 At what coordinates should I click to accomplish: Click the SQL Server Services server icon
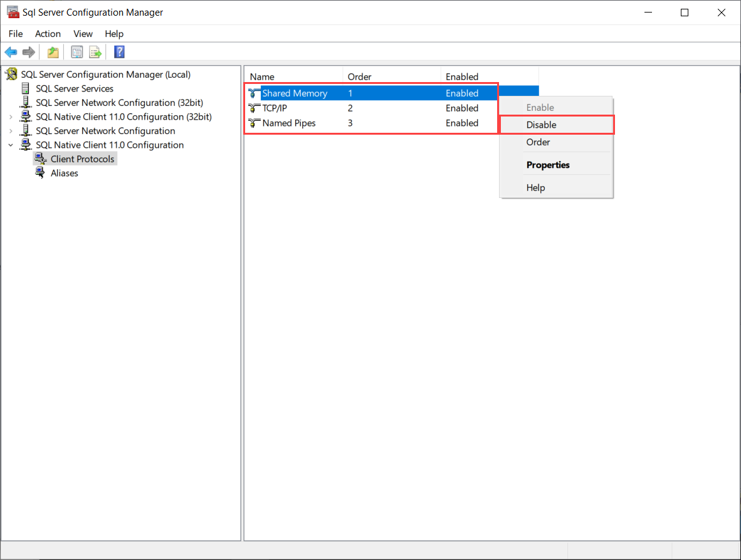point(25,88)
